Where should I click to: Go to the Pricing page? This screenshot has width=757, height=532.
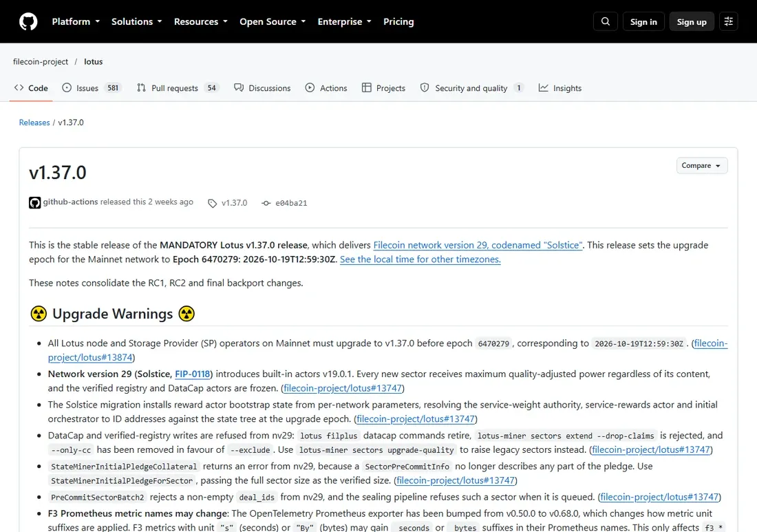click(x=398, y=22)
